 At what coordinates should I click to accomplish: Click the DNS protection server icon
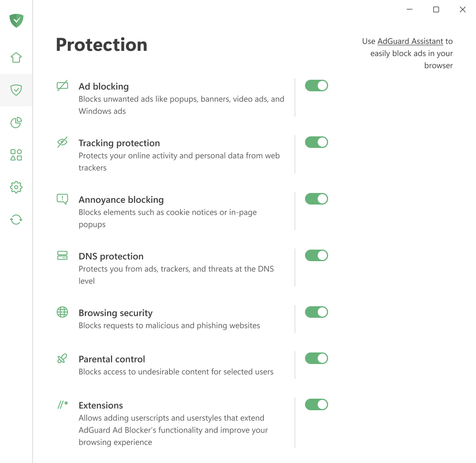[x=62, y=255]
